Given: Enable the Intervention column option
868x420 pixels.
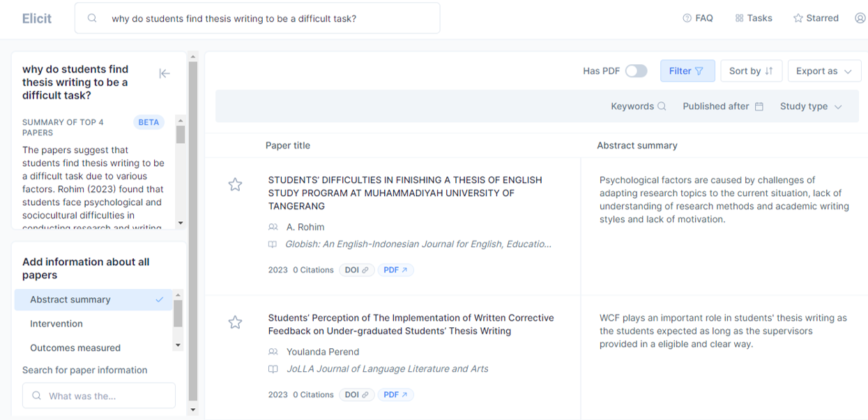Looking at the screenshot, I should 56,324.
